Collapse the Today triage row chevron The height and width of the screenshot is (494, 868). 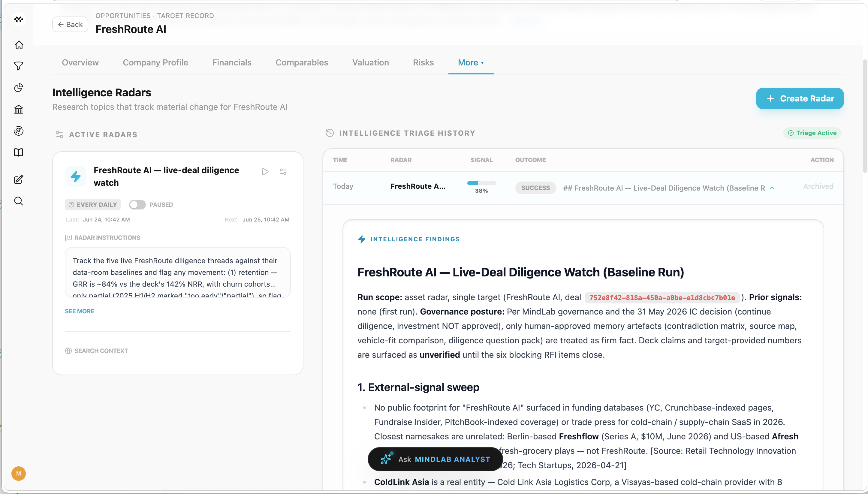pos(772,188)
